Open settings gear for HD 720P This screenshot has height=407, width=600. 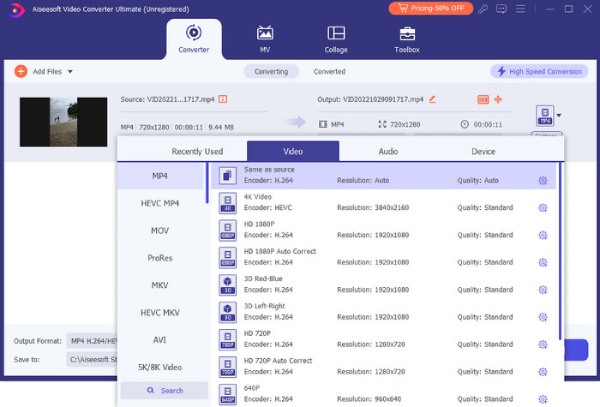[x=543, y=344]
